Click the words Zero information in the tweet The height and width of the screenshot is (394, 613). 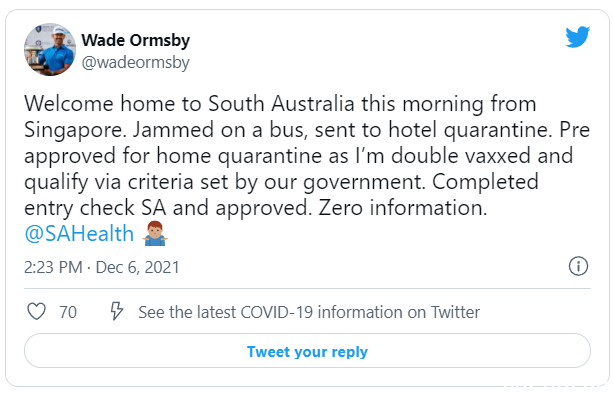click(403, 208)
